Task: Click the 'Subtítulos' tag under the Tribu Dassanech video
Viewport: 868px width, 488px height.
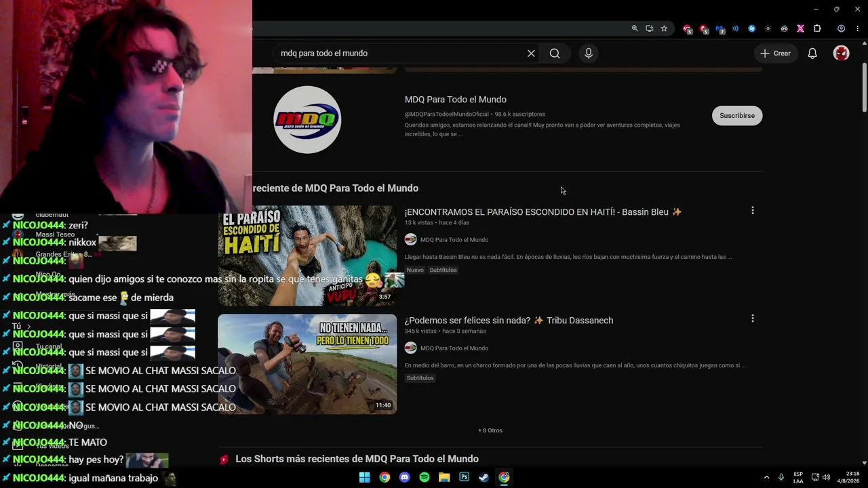Action: 420,378
